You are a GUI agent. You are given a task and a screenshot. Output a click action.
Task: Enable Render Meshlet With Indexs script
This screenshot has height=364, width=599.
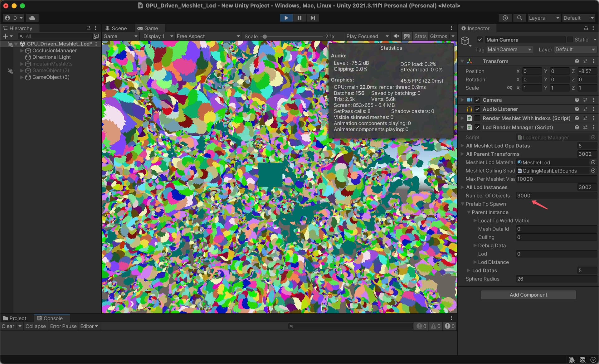coord(477,118)
